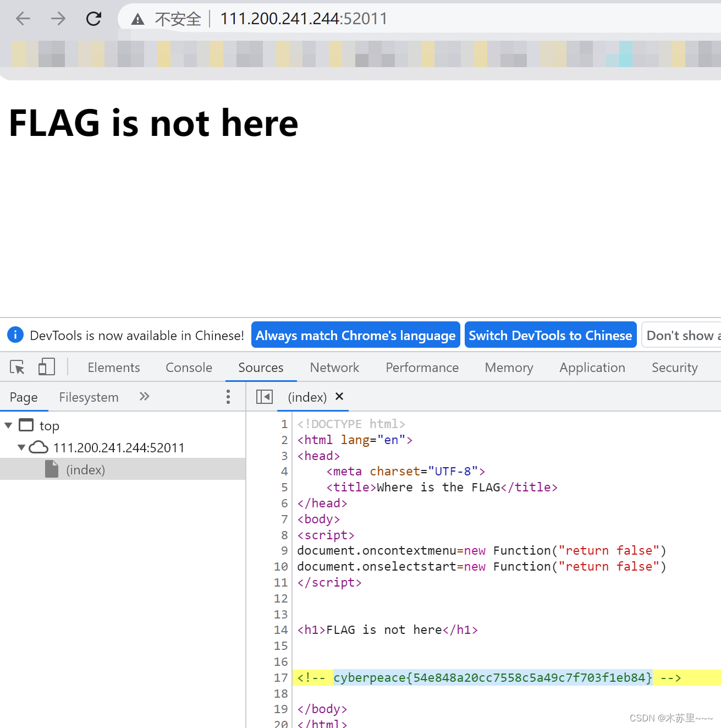Dismiss with the Don't show again button
Screen dimensions: 721x728
[x=681, y=335]
